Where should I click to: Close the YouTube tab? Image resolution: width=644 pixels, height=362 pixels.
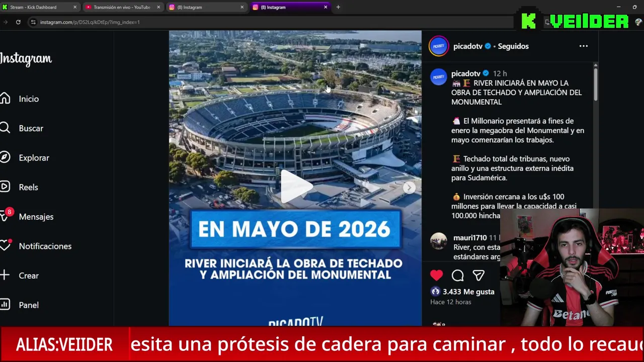[158, 8]
